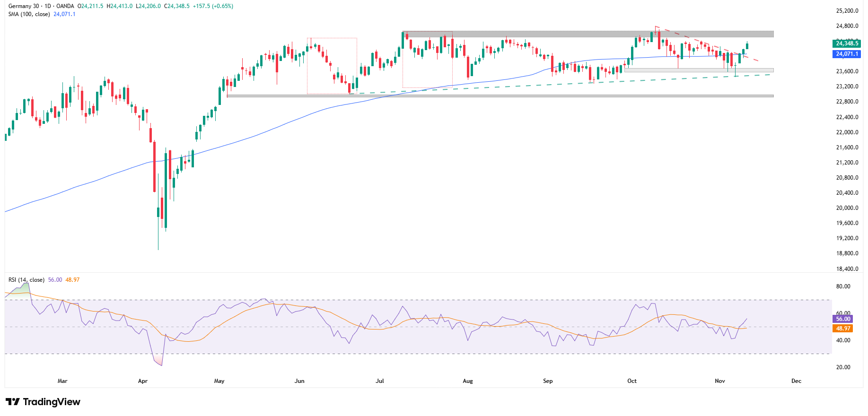The image size is (868, 416).
Task: Click the Dec label on time axis
Action: pyautogui.click(x=797, y=381)
